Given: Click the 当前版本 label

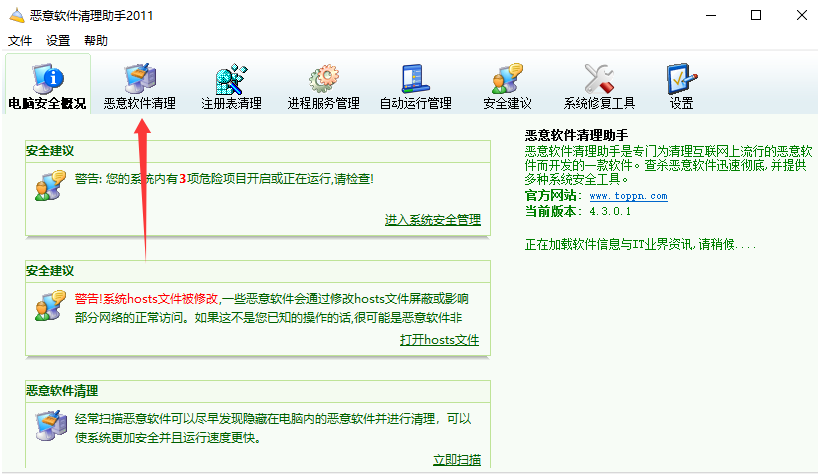Looking at the screenshot, I should (x=550, y=211).
